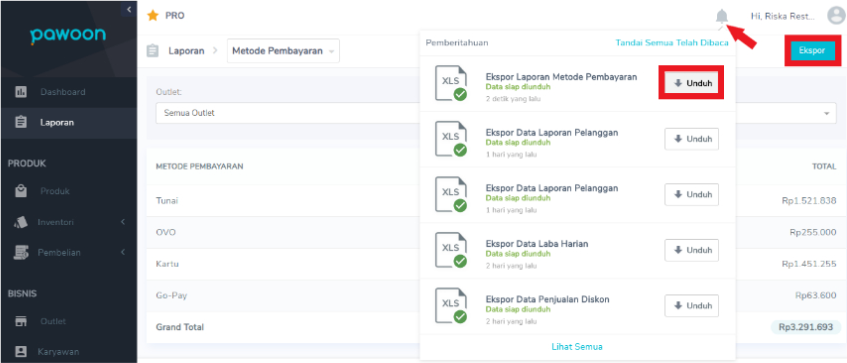This screenshot has width=847, height=363.
Task: Click the Dashboard chart icon in sidebar
Action: click(21, 92)
